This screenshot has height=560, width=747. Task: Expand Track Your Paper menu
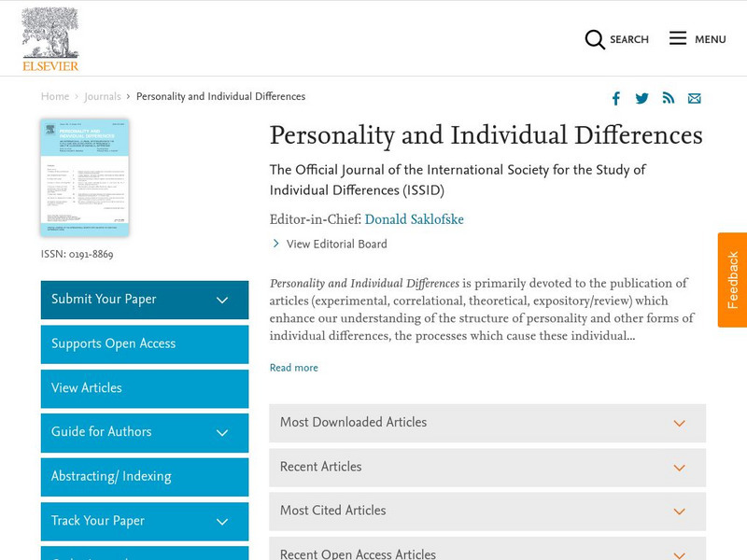[x=145, y=522]
